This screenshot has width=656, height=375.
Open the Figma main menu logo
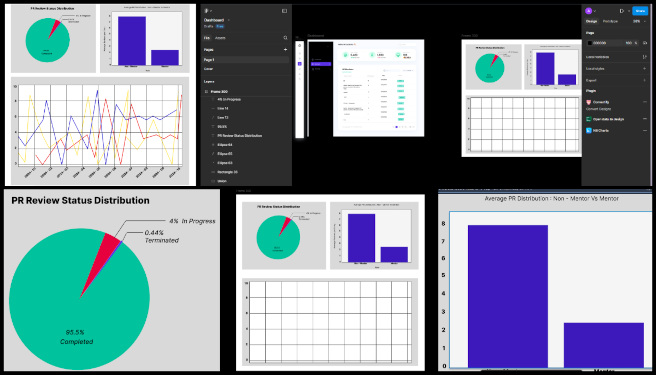coord(206,10)
